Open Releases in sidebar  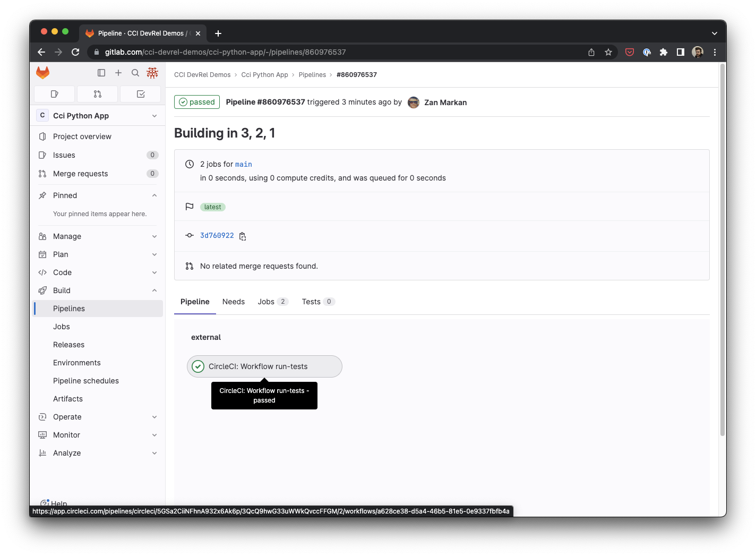click(98, 345)
